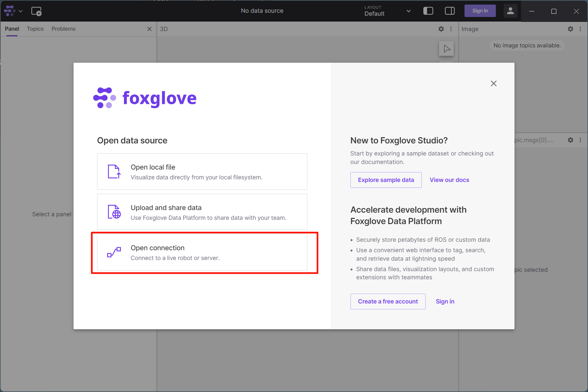Click the local file document icon

point(114,171)
